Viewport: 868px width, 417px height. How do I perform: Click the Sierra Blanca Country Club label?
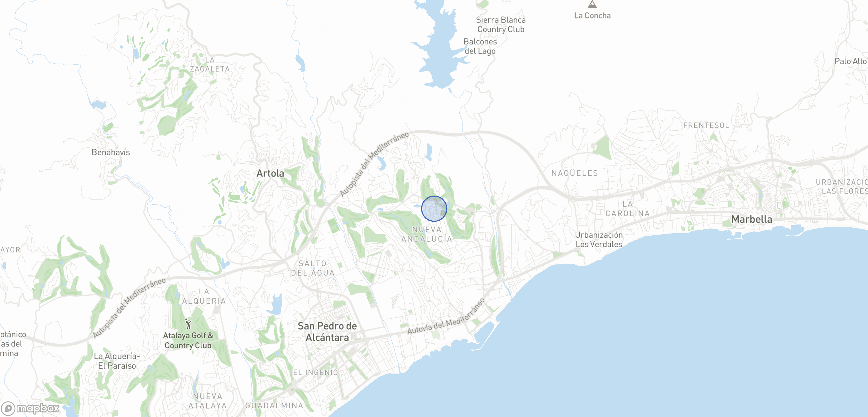point(501,25)
